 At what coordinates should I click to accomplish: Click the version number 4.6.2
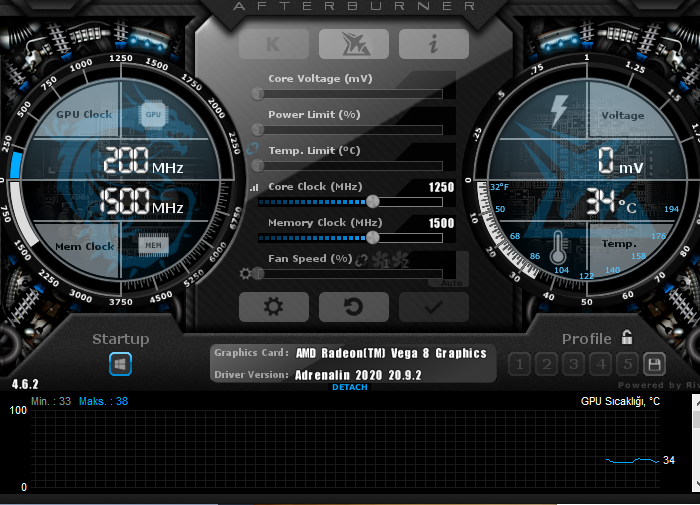25,384
